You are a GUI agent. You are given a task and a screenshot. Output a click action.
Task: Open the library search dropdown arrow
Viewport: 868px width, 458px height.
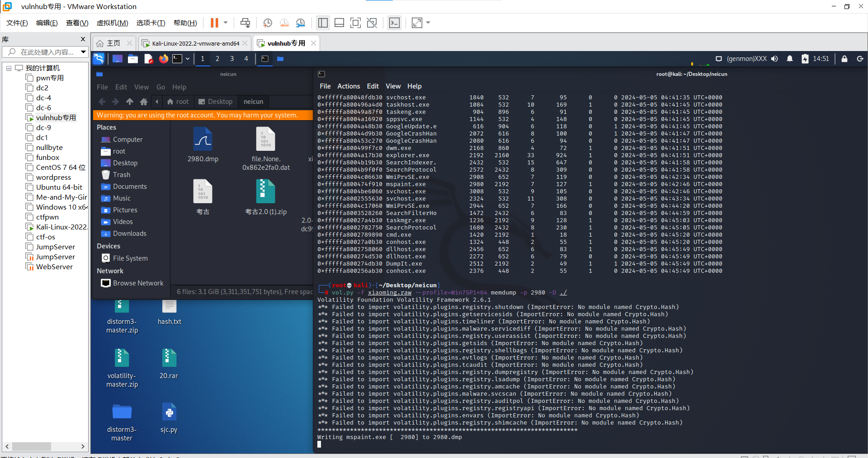click(83, 52)
